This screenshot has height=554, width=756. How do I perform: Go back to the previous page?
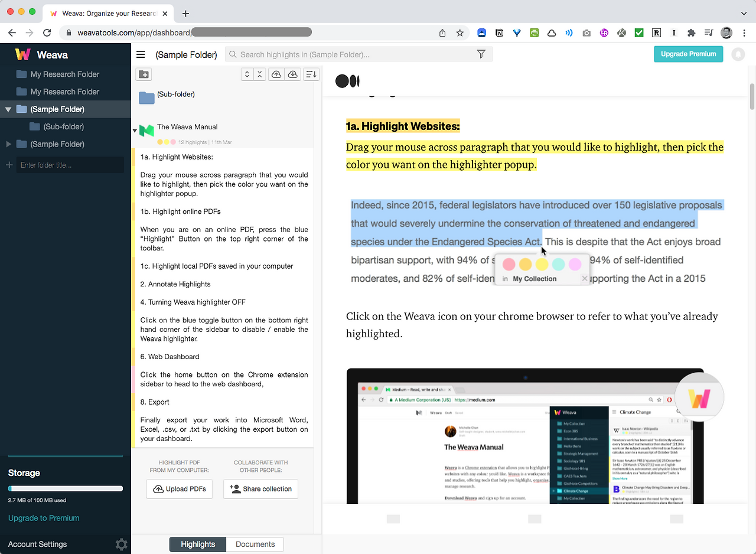click(x=12, y=33)
